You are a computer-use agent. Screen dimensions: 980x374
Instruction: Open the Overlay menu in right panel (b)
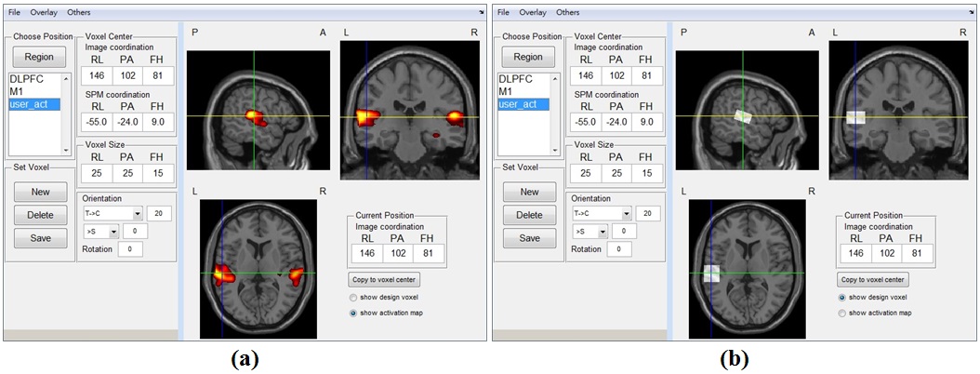[x=533, y=13]
